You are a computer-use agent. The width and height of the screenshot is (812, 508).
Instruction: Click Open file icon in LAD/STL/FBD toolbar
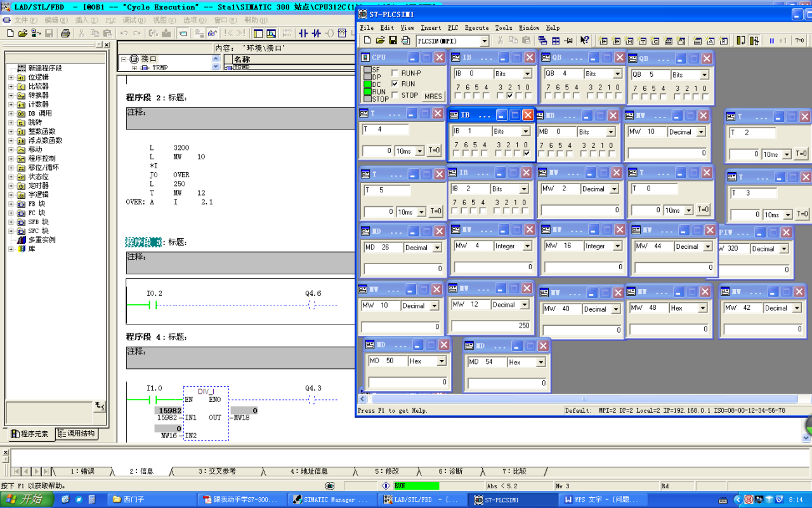coord(23,33)
